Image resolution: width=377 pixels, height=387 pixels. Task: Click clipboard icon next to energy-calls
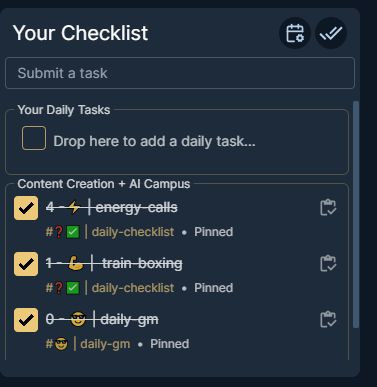click(x=328, y=208)
